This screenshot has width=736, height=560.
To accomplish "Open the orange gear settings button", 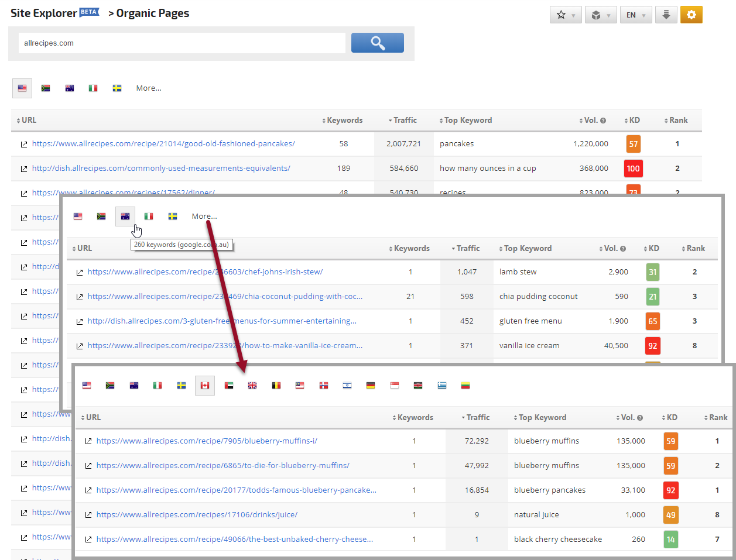I will [691, 15].
